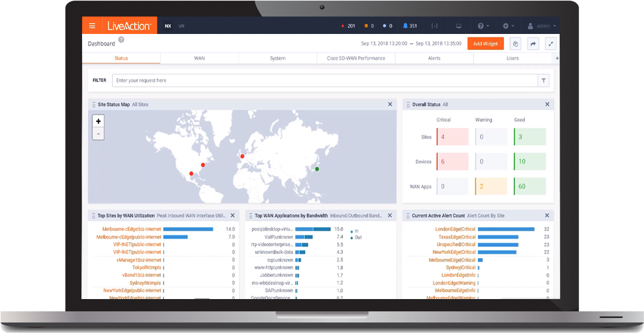Zoom in on the Site Status Map
Viewport: 644px width, 333px height.
point(98,121)
